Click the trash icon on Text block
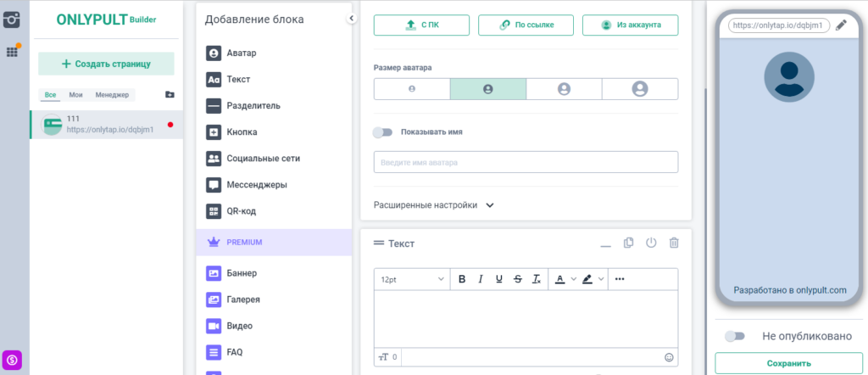868x375 pixels. (674, 243)
